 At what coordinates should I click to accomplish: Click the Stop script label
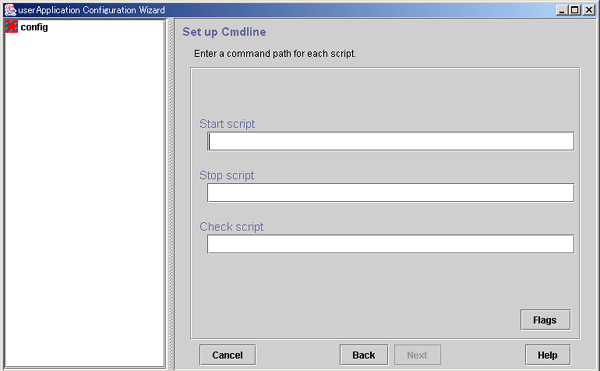(x=227, y=175)
